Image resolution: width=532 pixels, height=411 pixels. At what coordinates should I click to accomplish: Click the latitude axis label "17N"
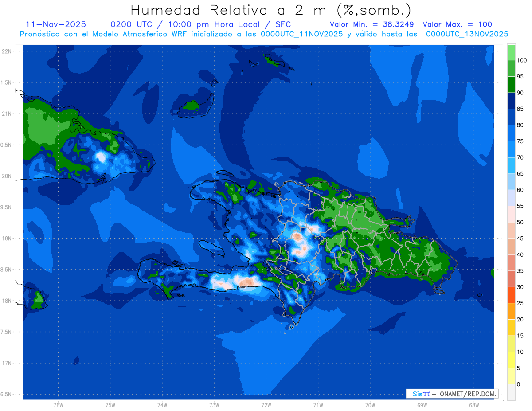tap(8, 363)
